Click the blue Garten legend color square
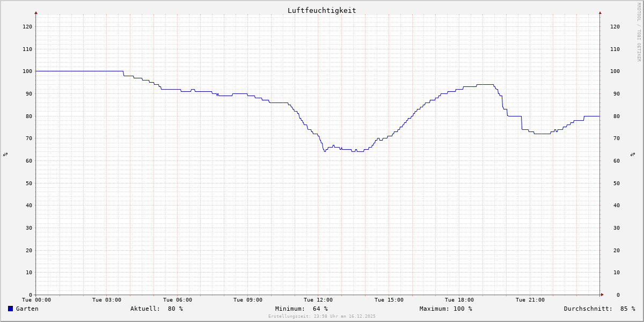 [10, 309]
